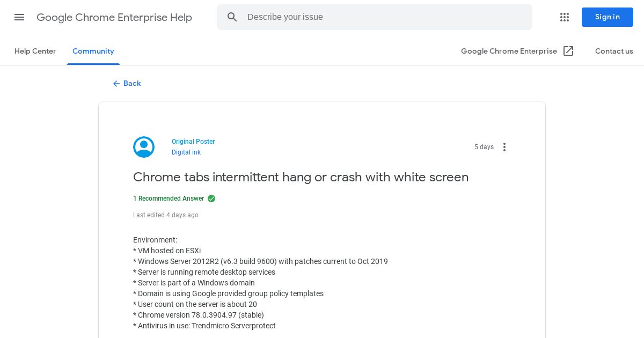Click the '5 days' post timestamp
The image size is (644, 338).
click(484, 147)
